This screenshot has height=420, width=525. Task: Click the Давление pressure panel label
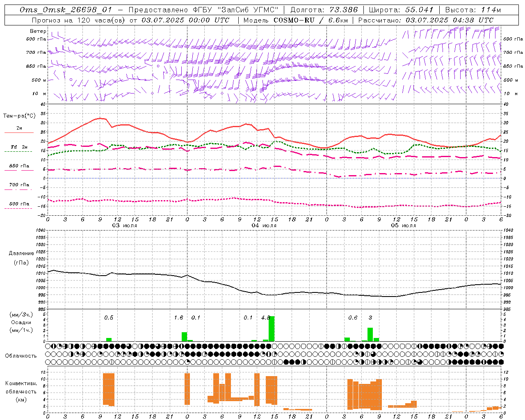(21, 253)
